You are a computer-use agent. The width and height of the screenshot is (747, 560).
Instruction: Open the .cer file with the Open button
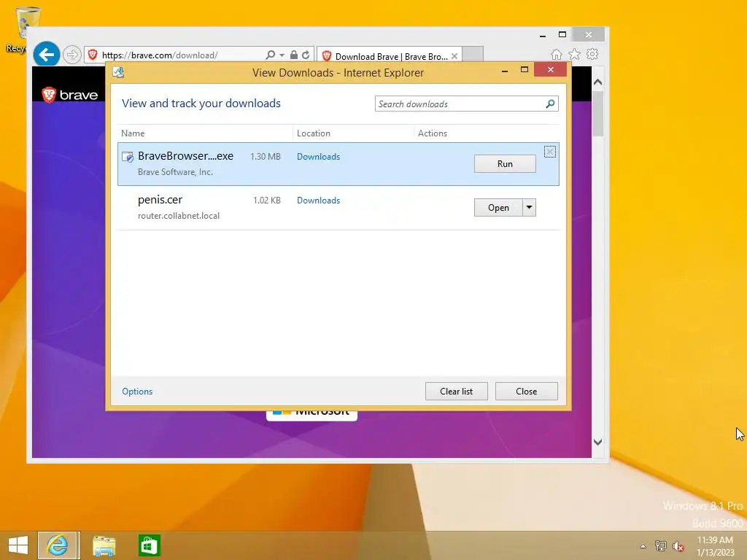point(498,208)
